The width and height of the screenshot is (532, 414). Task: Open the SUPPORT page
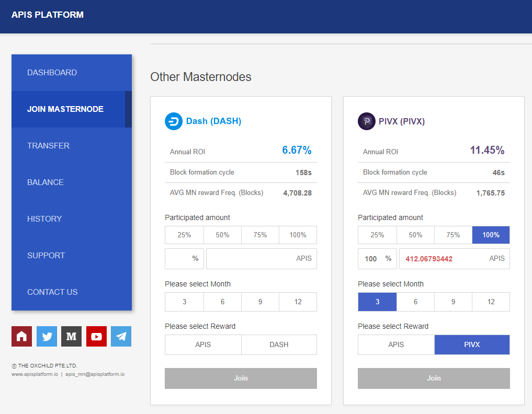[72, 256]
